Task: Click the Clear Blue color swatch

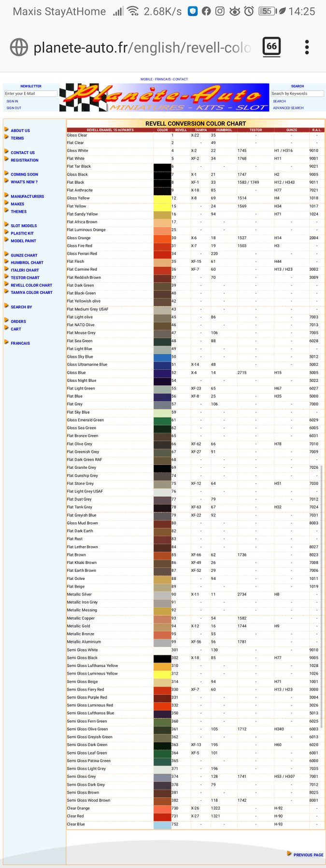Action: pos(162,824)
